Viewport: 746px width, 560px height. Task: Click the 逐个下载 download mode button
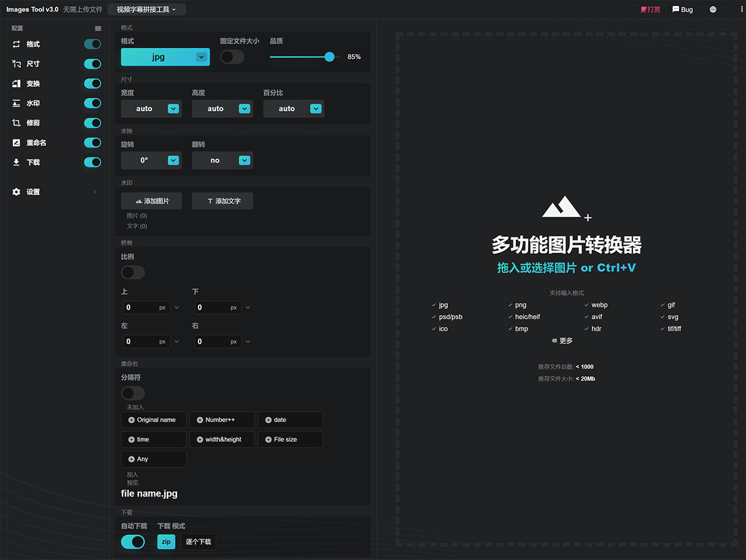point(198,542)
